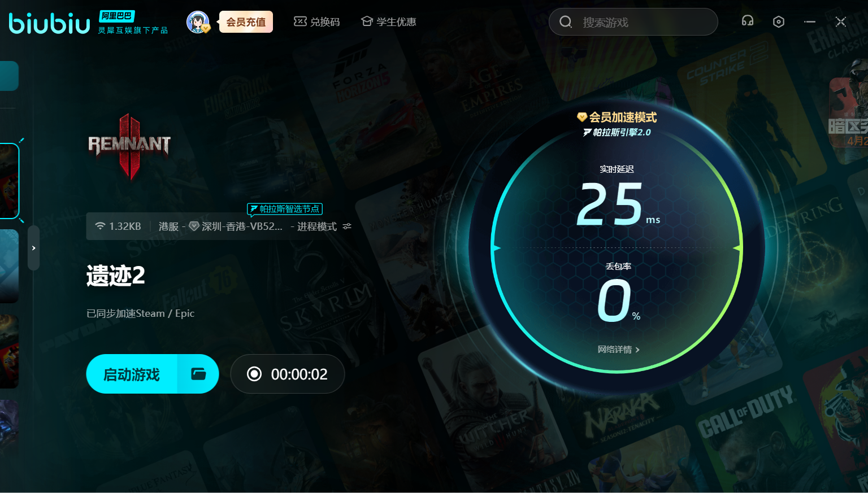Click the 会员充值 membership recharge button
Viewport: 868px width, 493px height.
(246, 22)
